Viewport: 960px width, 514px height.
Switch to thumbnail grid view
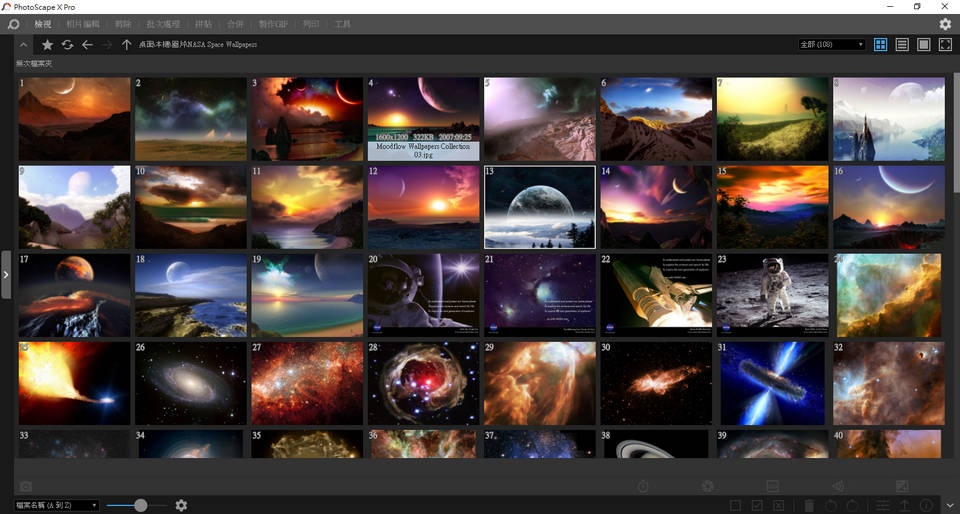pos(880,45)
